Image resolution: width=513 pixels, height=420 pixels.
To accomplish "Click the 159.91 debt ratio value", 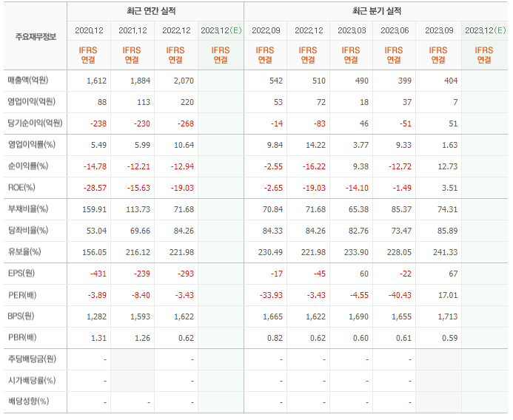I will [94, 209].
